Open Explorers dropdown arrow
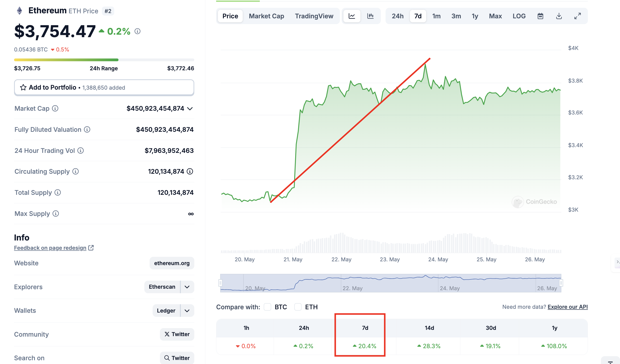The width and height of the screenshot is (620, 364). [x=187, y=287]
